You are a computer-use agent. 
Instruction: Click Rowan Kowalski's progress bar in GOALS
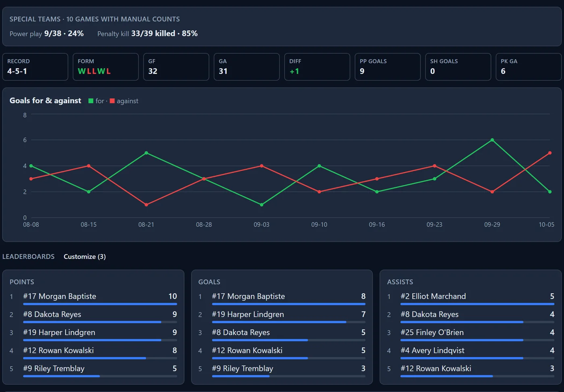click(289, 358)
